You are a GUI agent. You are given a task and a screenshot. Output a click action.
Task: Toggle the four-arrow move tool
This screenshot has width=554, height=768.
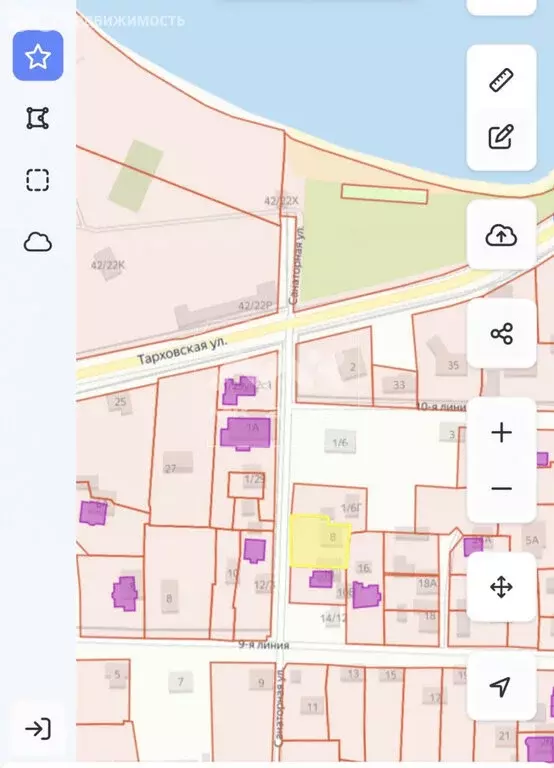[501, 587]
